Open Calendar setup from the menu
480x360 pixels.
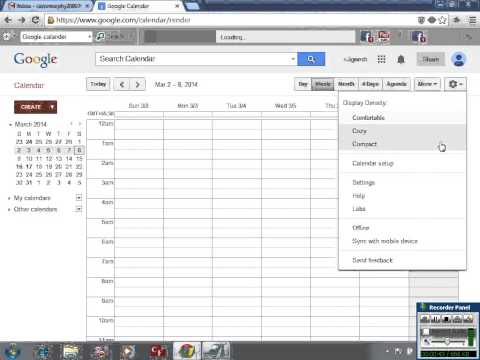click(x=402, y=163)
